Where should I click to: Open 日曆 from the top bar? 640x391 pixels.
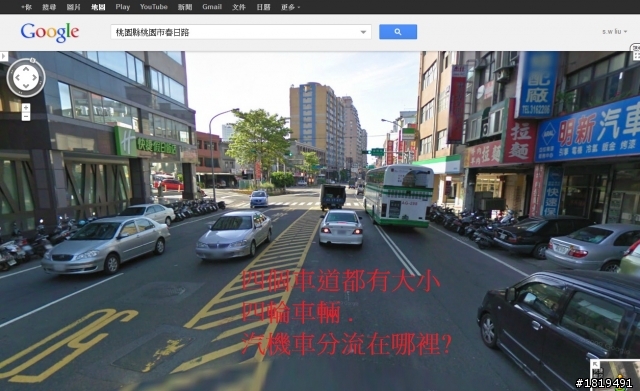click(263, 7)
